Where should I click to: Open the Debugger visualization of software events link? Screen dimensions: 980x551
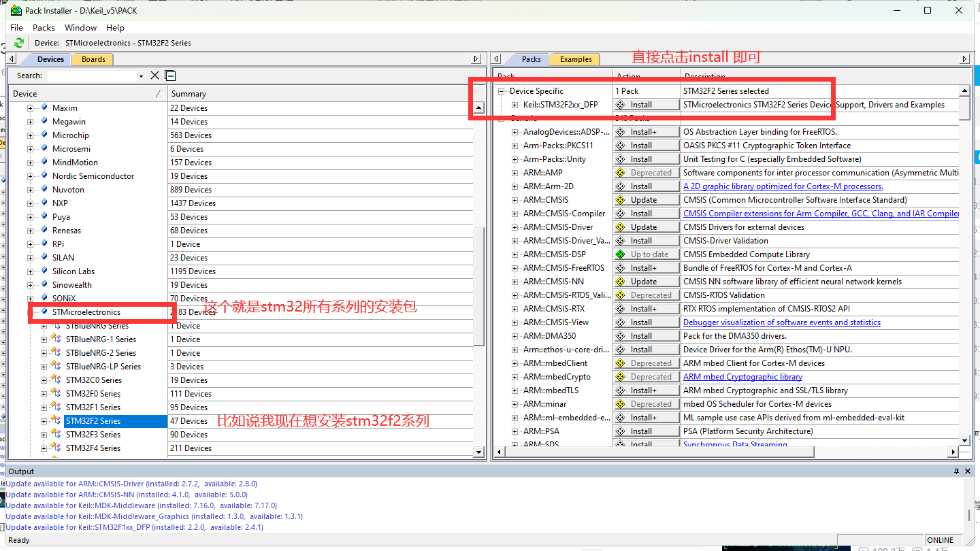[782, 322]
